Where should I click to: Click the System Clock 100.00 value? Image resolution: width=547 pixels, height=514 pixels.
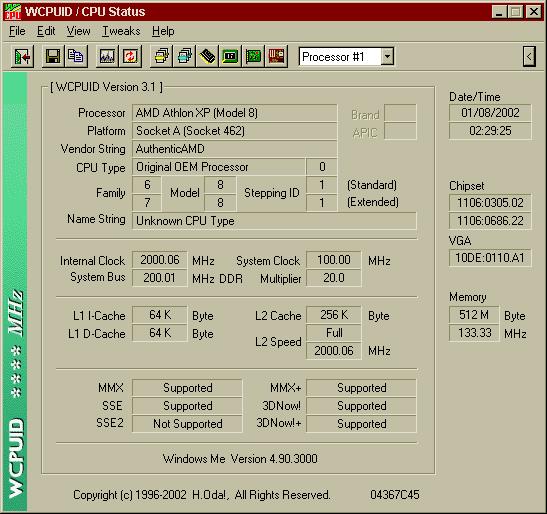[x=334, y=260]
